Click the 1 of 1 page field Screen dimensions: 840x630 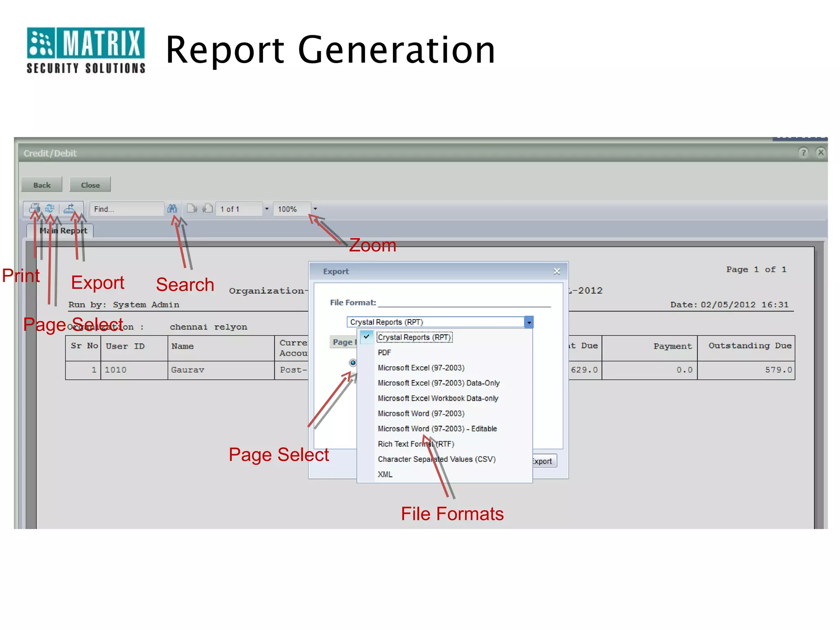[x=240, y=209]
